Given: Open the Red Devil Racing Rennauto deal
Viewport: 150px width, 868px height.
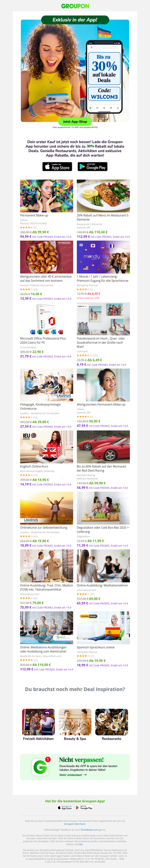Looking at the screenshot, I should [x=103, y=447].
